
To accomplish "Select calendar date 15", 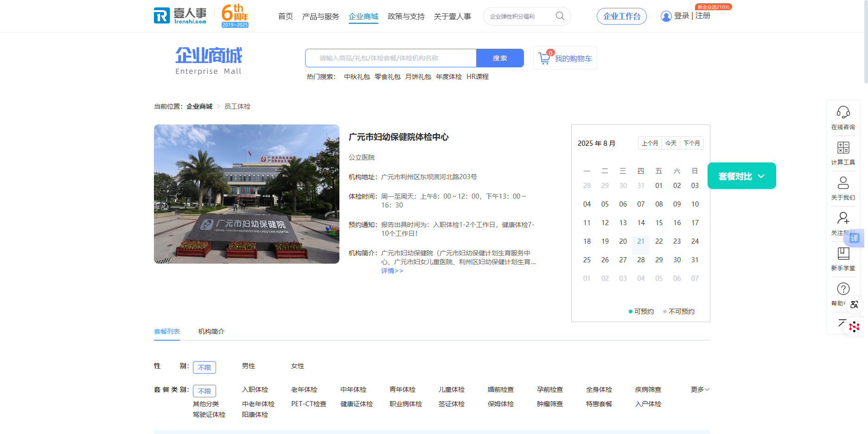I will tap(659, 223).
